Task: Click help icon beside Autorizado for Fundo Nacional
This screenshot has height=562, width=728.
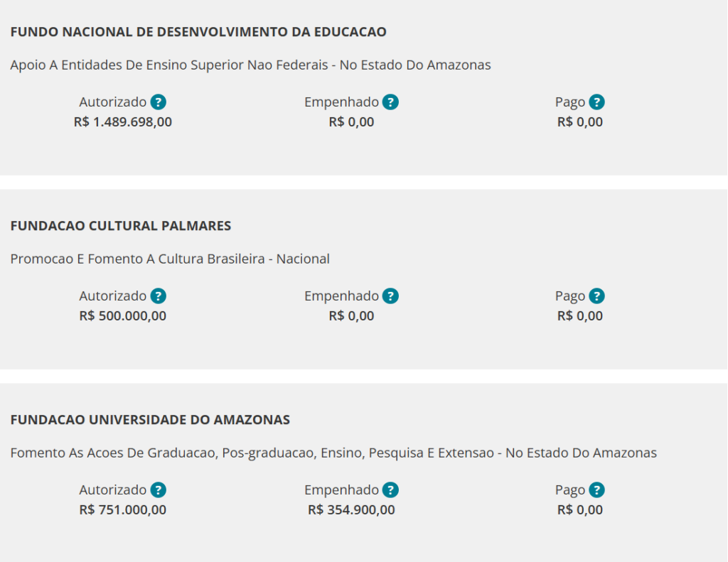Action: click(x=159, y=102)
